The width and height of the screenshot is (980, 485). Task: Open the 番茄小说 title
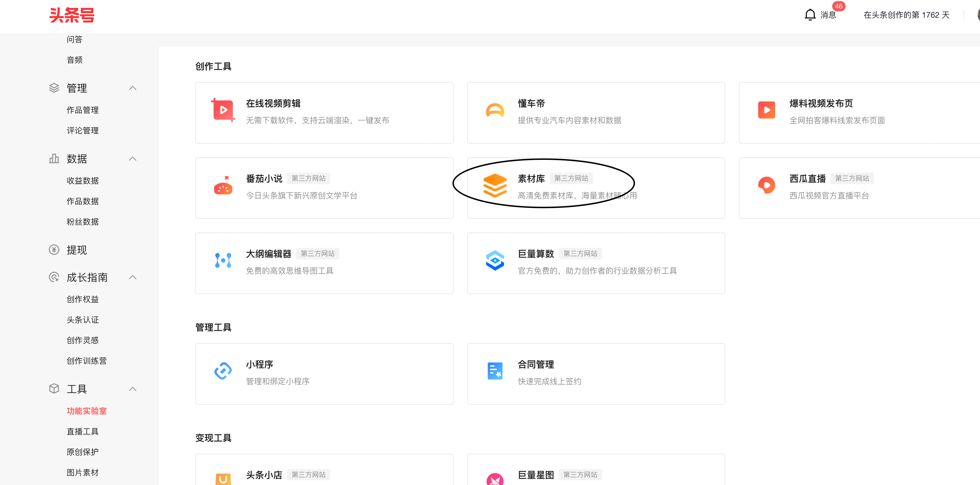[264, 179]
